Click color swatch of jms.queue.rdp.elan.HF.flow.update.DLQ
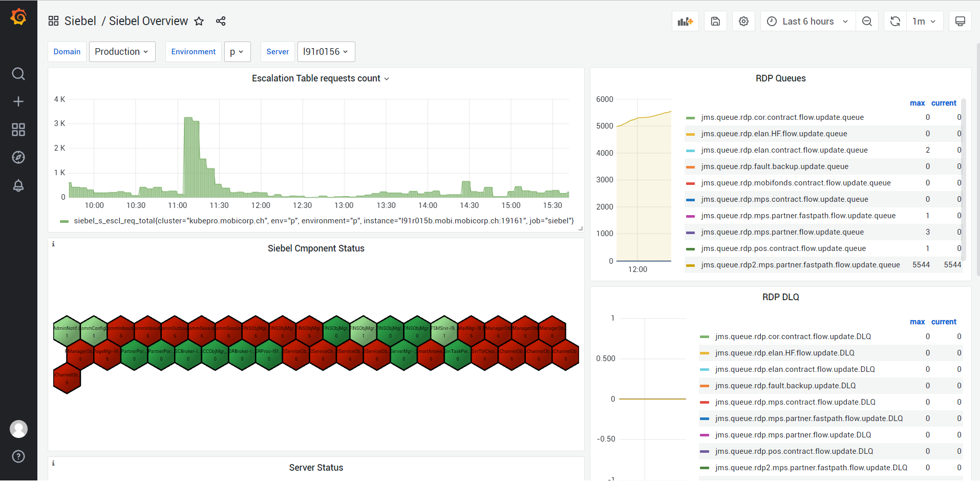 pyautogui.click(x=705, y=353)
